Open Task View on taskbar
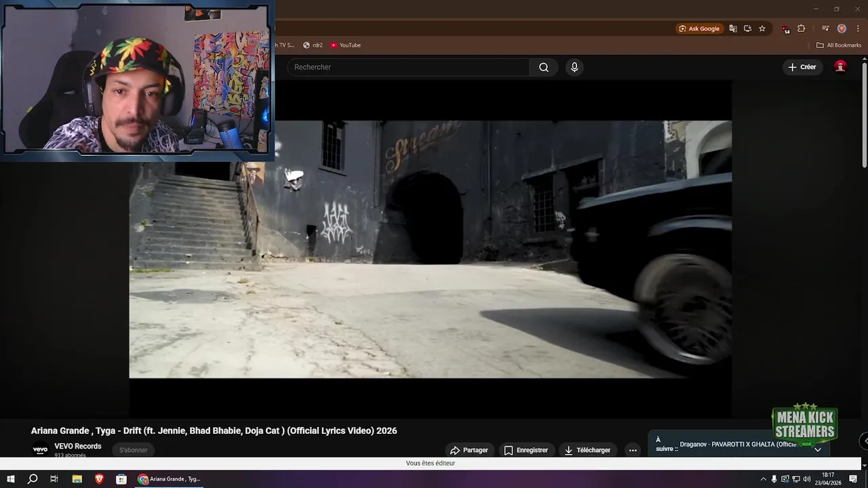This screenshot has width=868, height=488. coord(54,479)
